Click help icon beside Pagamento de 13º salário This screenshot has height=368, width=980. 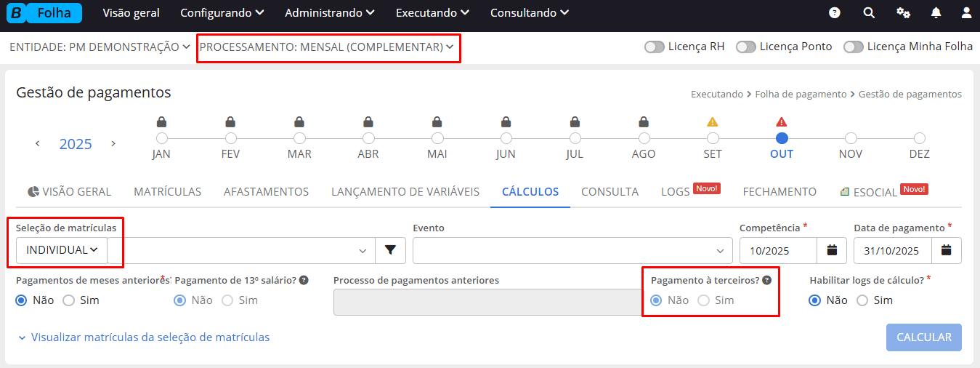304,280
